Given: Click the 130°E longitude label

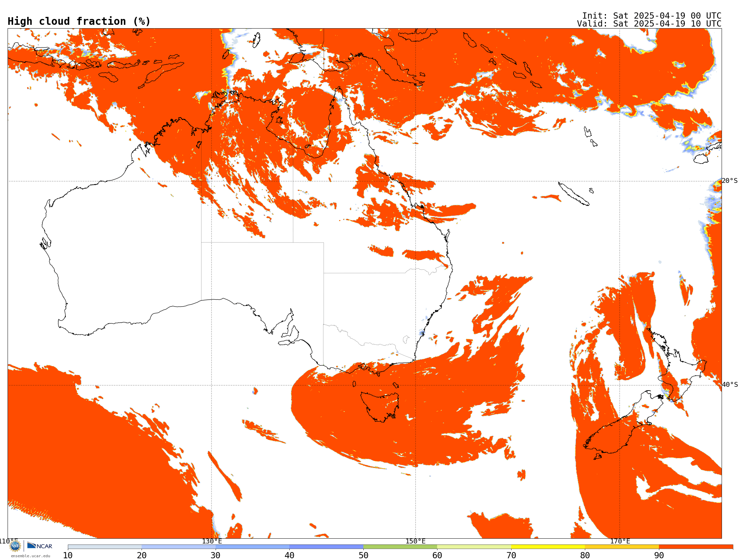Looking at the screenshot, I should (x=212, y=541).
